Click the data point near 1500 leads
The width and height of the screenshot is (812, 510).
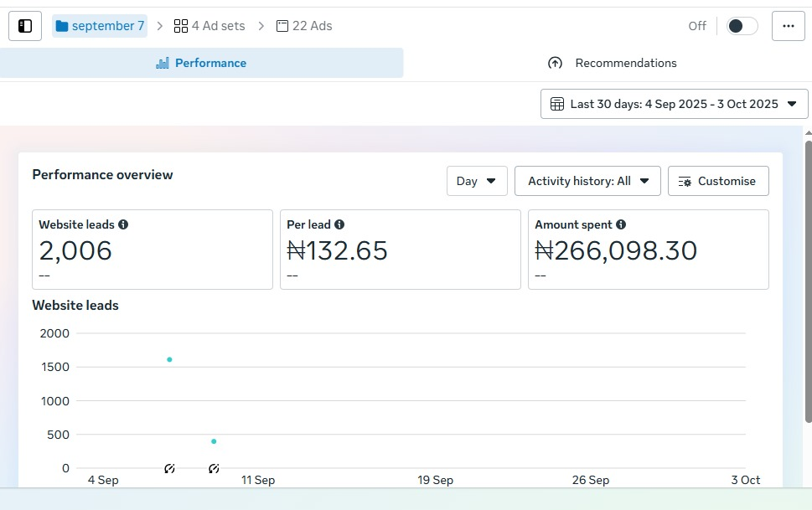(x=169, y=359)
